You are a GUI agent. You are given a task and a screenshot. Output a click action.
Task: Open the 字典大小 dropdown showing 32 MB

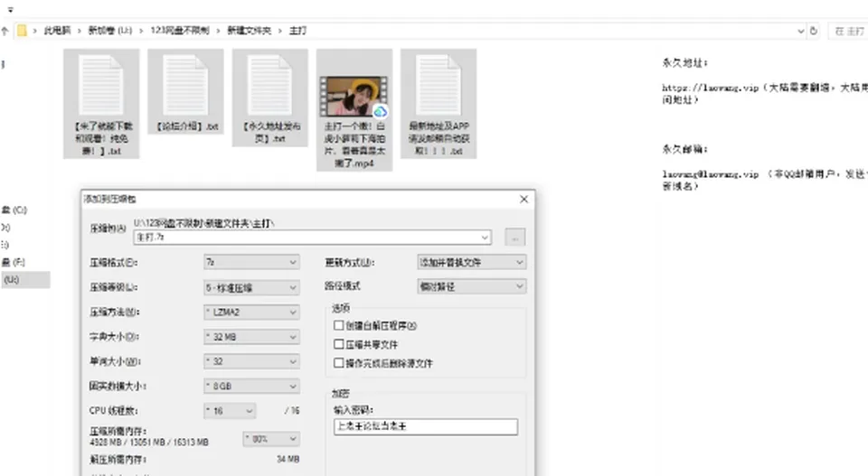pos(251,337)
